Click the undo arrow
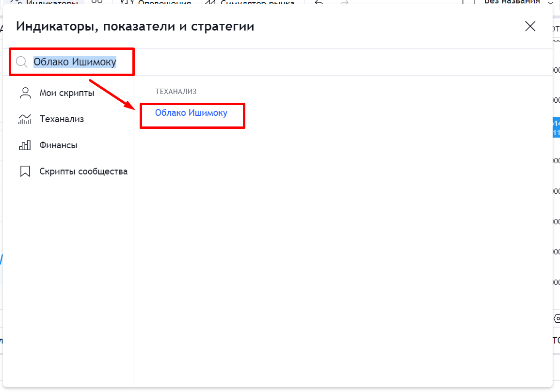The image size is (560, 392). [x=319, y=3]
